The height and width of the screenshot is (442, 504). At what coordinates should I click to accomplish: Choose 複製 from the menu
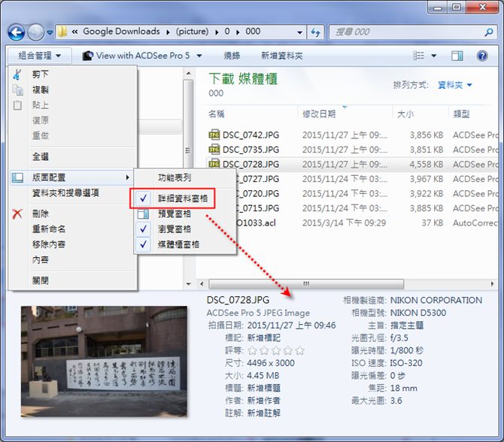point(72,89)
